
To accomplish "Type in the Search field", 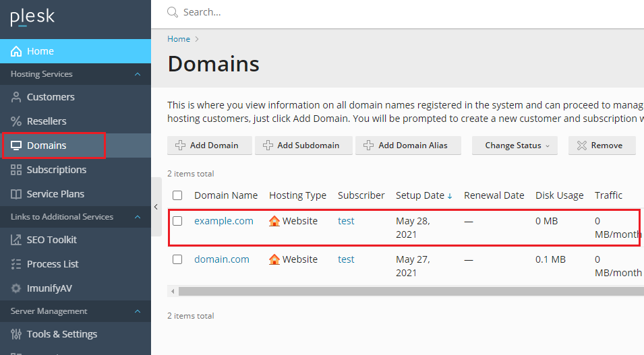I will click(337, 12).
